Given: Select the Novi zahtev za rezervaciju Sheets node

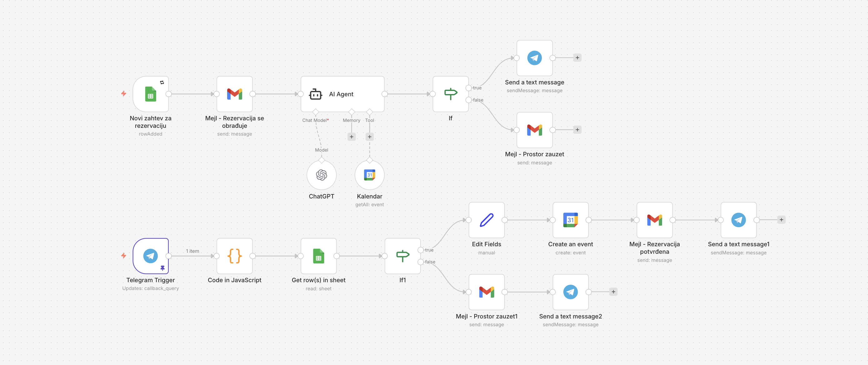Looking at the screenshot, I should tap(151, 94).
